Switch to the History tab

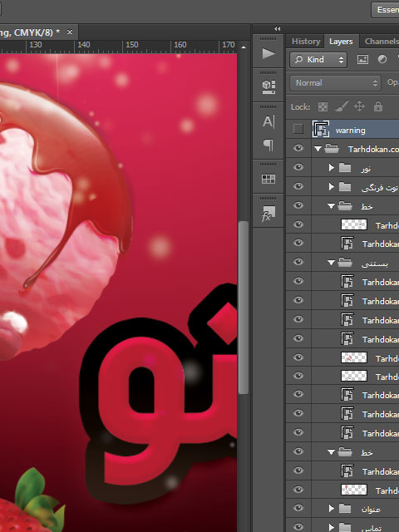[x=306, y=42]
